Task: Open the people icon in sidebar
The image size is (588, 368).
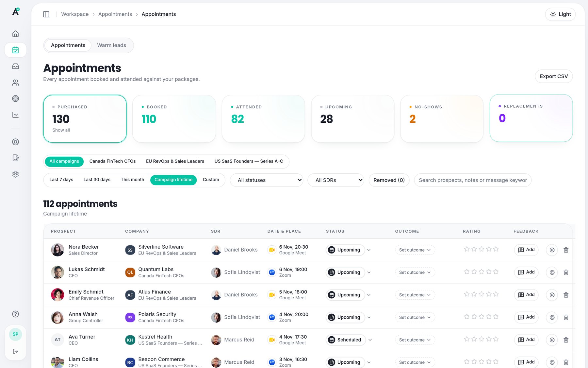Action: tap(15, 82)
